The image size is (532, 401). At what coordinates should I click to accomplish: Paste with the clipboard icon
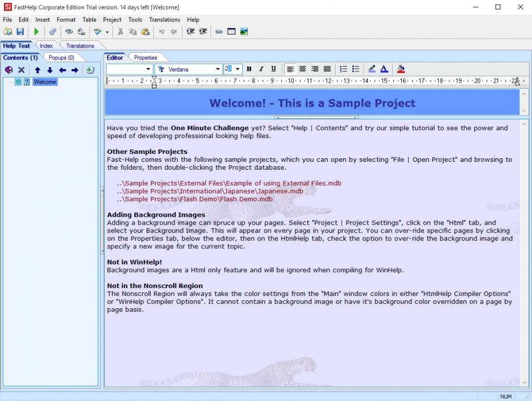pyautogui.click(x=145, y=32)
